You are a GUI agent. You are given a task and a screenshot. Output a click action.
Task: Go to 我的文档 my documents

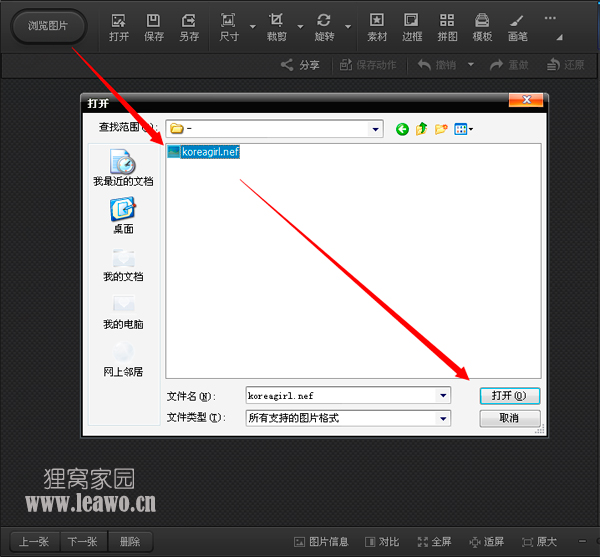point(123,265)
